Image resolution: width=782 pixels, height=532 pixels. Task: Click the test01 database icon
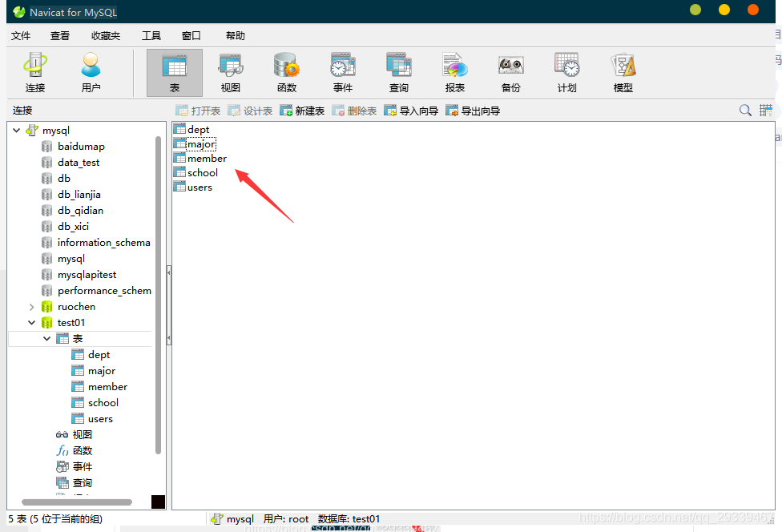[x=47, y=323]
